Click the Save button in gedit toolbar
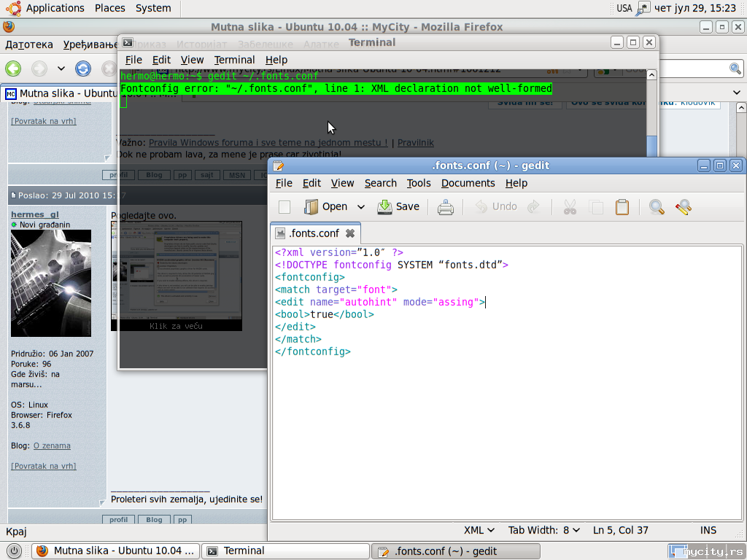This screenshot has height=560, width=747. click(398, 207)
